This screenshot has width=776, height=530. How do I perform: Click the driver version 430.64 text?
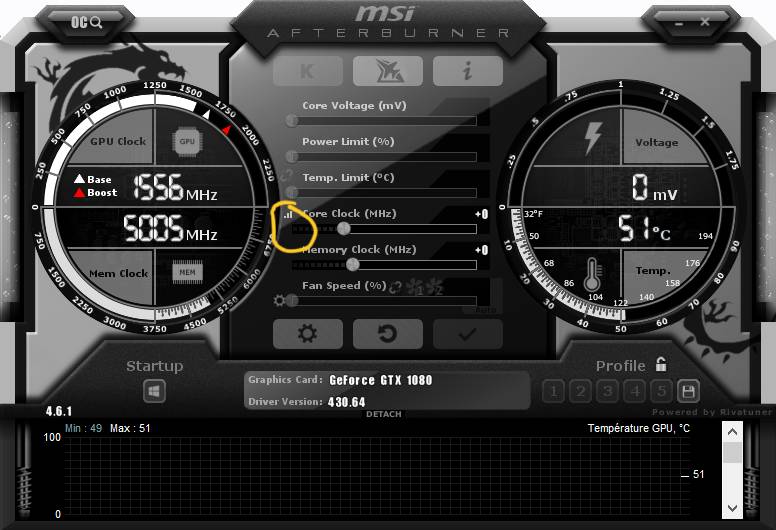pyautogui.click(x=346, y=402)
